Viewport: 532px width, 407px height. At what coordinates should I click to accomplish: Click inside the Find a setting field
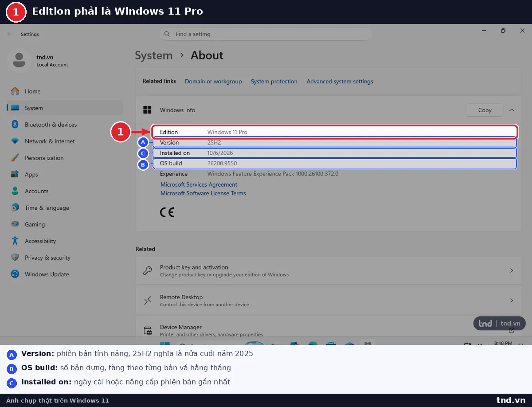click(266, 34)
